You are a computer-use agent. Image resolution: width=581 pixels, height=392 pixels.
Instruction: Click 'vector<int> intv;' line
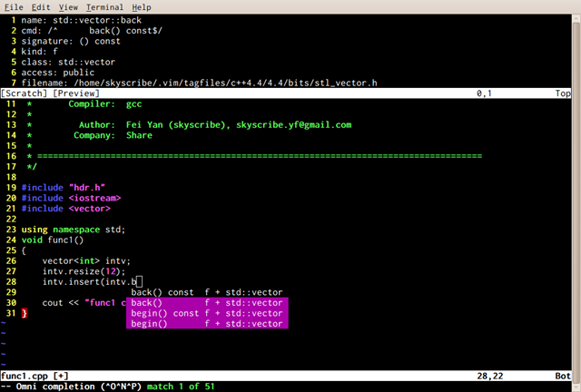(86, 260)
